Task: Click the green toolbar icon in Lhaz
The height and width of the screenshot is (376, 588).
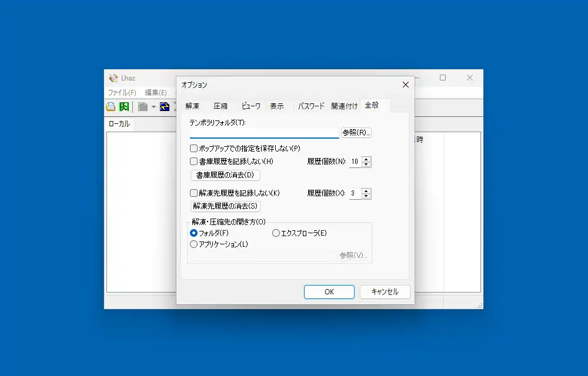Action: [124, 106]
